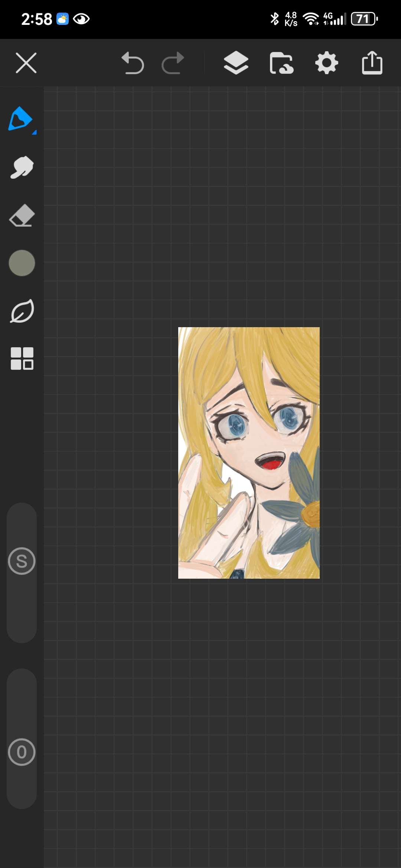The width and height of the screenshot is (401, 868).
Task: Adjust the opacity O slider
Action: 22,739
